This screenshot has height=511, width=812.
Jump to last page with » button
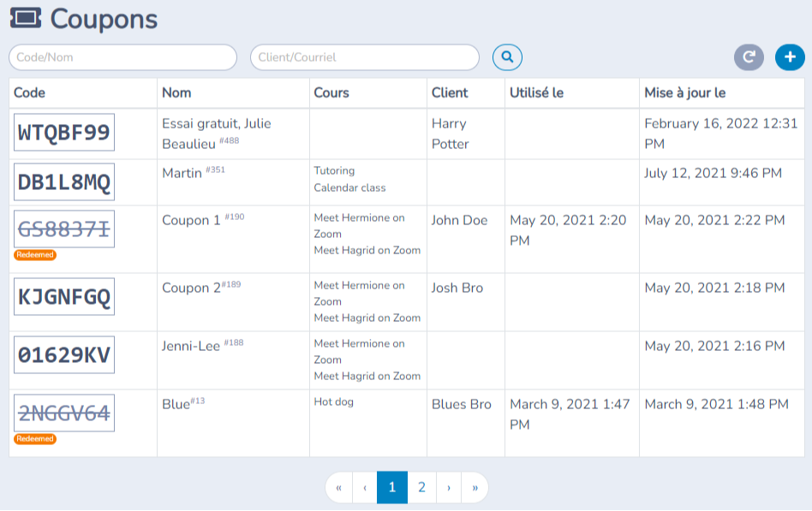475,487
